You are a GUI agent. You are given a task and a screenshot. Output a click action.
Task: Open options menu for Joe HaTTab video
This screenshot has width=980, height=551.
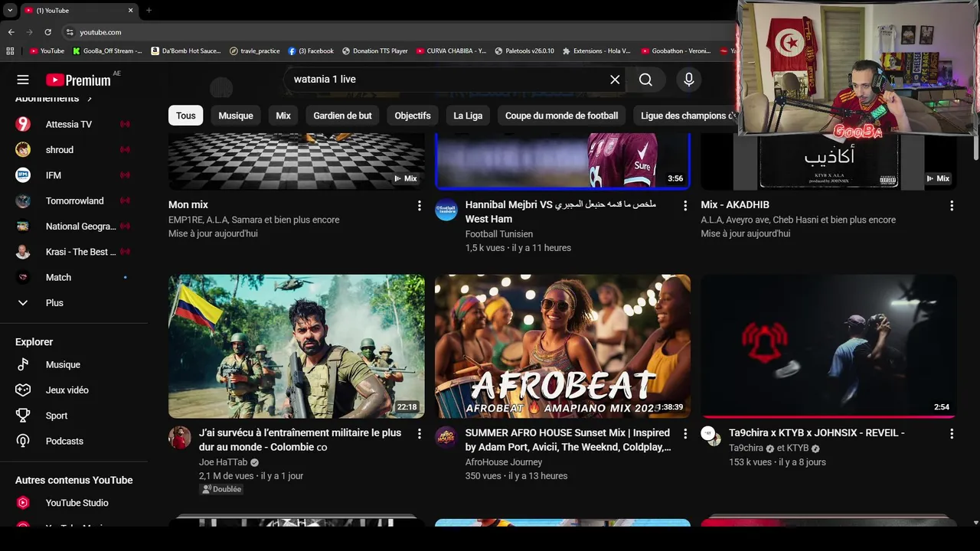coord(419,434)
